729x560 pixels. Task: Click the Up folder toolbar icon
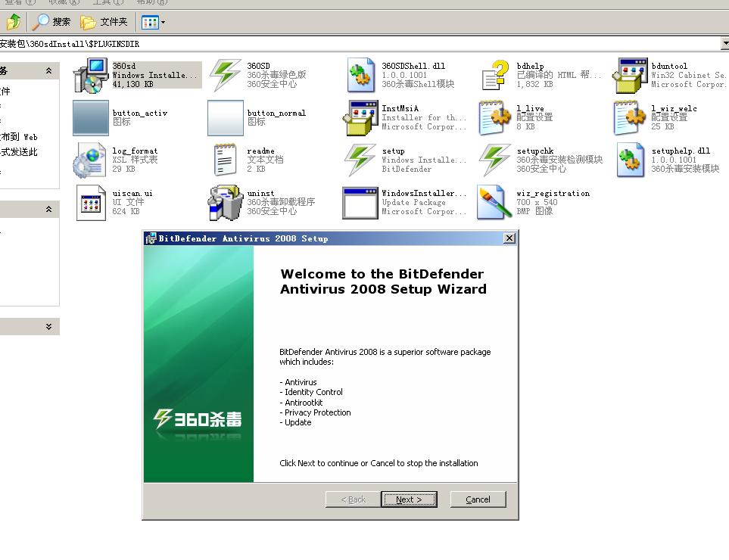click(x=14, y=21)
